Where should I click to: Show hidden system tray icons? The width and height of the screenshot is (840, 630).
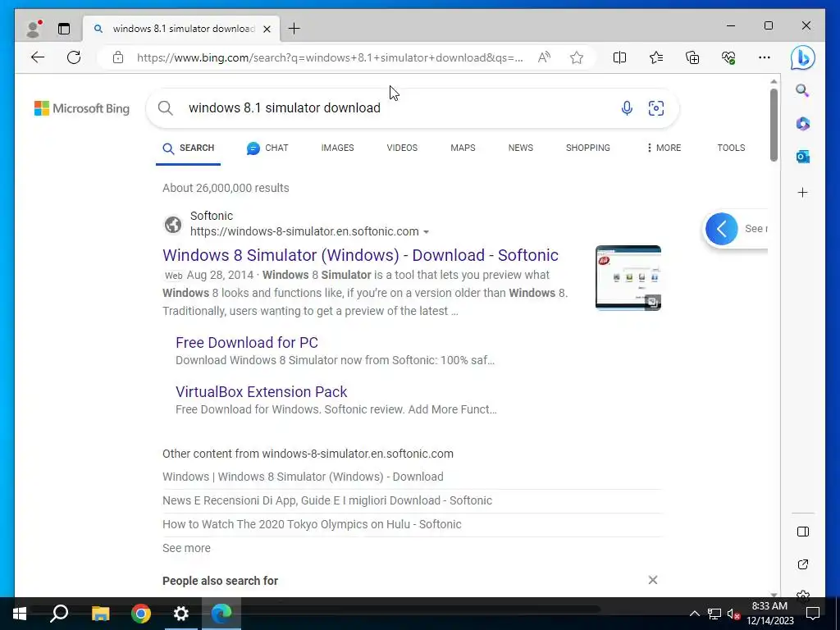(x=694, y=614)
